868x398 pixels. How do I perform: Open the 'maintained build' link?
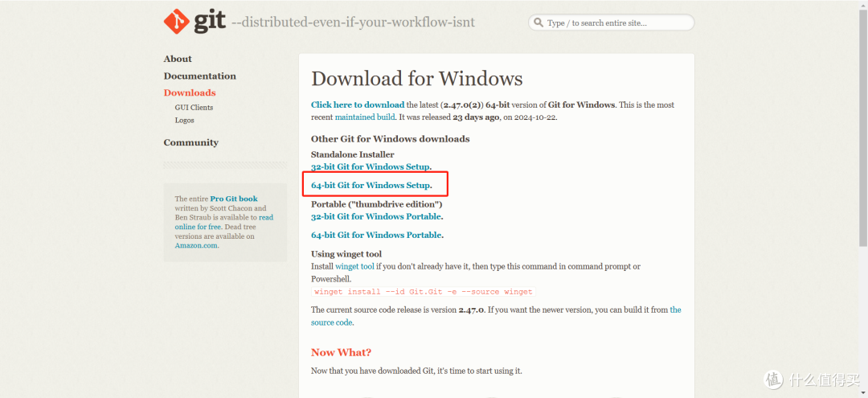pyautogui.click(x=365, y=117)
